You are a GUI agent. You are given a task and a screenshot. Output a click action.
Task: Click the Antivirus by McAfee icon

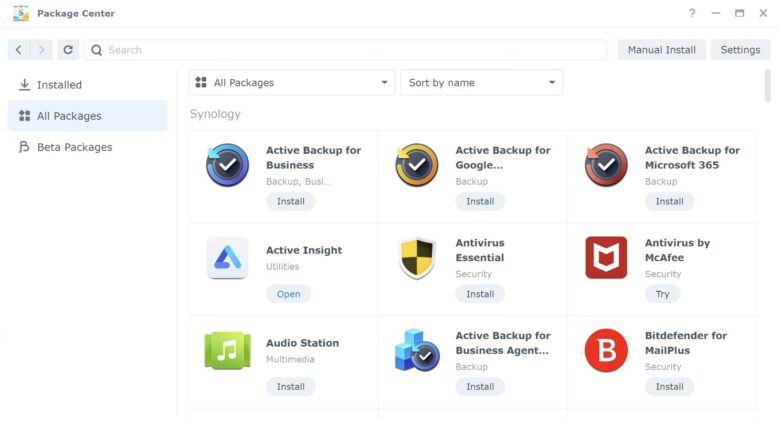point(606,258)
